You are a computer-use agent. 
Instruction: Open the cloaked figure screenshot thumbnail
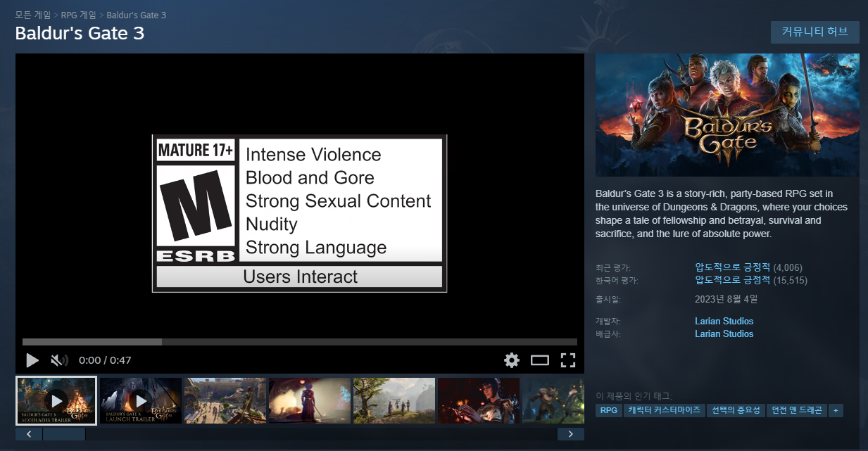[x=310, y=401]
